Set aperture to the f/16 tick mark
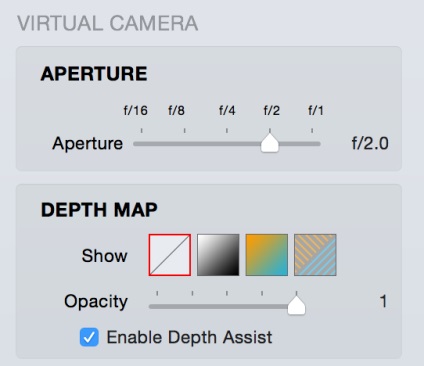The image size is (424, 366). tap(142, 144)
